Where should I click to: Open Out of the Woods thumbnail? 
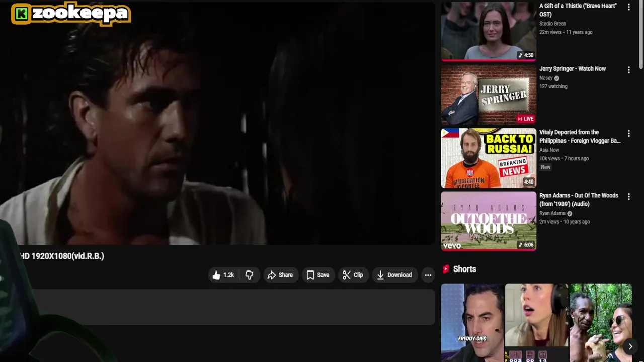click(489, 221)
